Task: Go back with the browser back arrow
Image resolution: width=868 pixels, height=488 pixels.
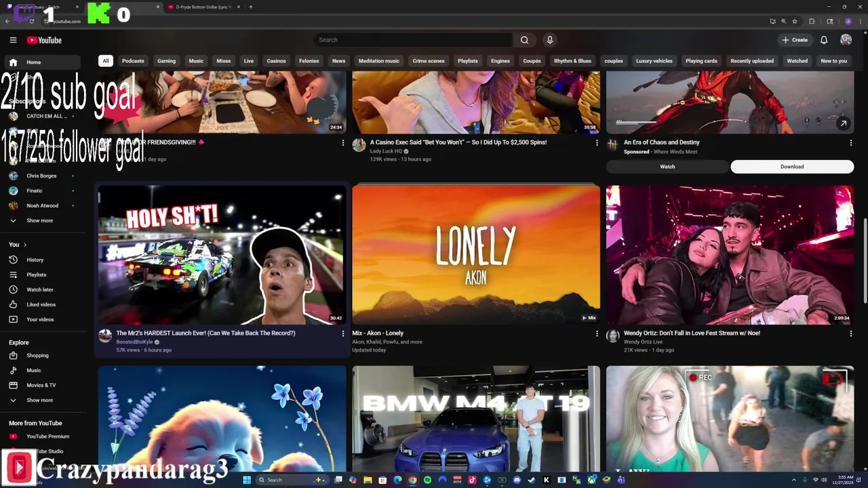Action: coord(7,21)
